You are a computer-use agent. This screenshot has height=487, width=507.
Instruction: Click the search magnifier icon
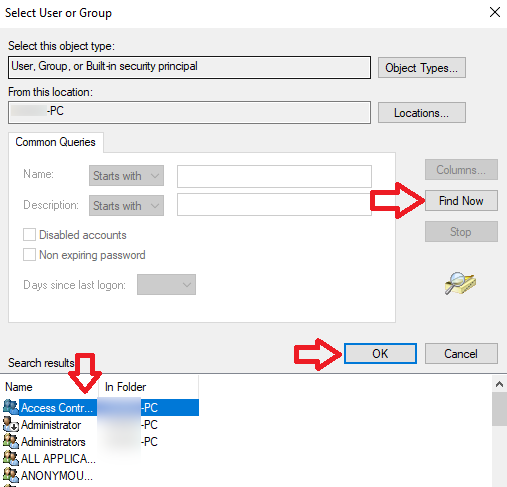[460, 283]
